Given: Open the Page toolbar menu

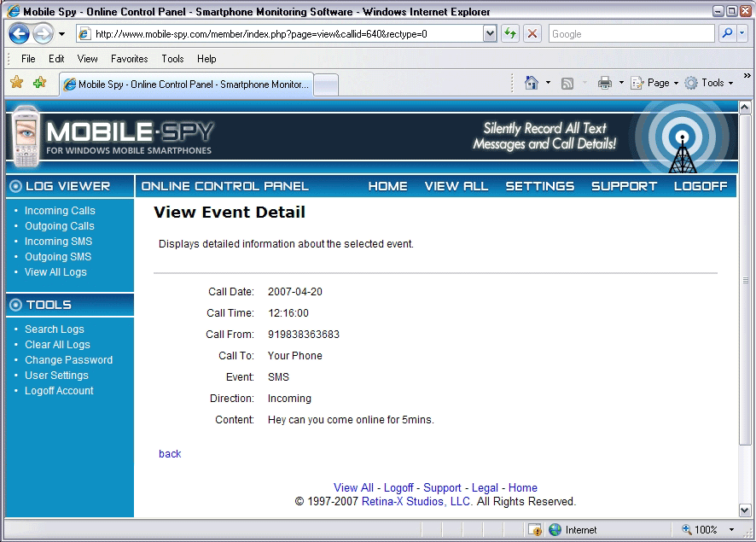Looking at the screenshot, I should tap(654, 83).
